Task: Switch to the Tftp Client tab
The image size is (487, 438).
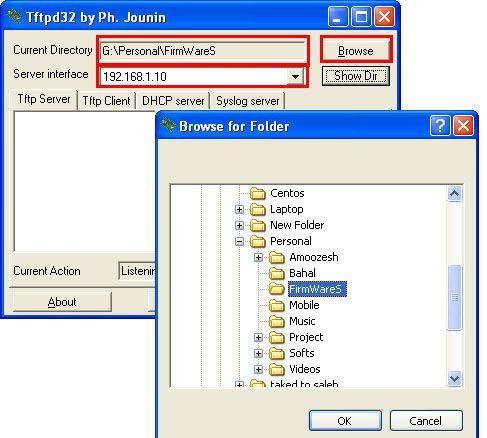Action: (x=106, y=101)
